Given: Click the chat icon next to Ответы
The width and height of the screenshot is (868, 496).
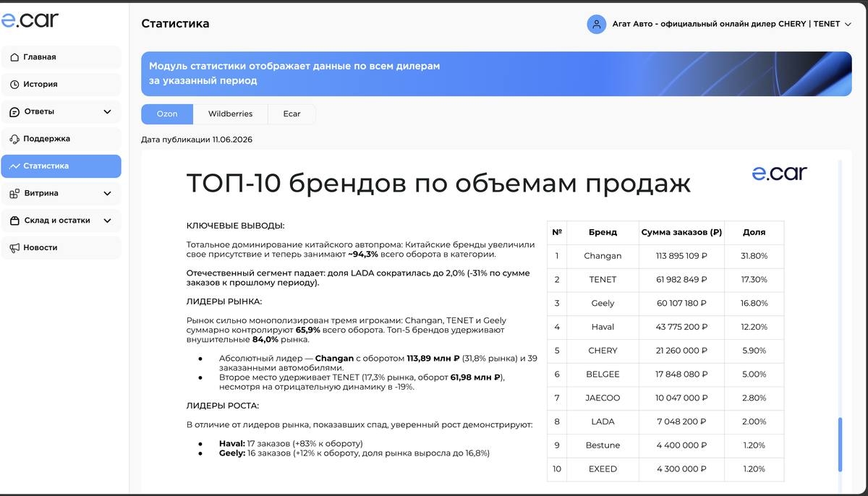Looking at the screenshot, I should point(14,112).
